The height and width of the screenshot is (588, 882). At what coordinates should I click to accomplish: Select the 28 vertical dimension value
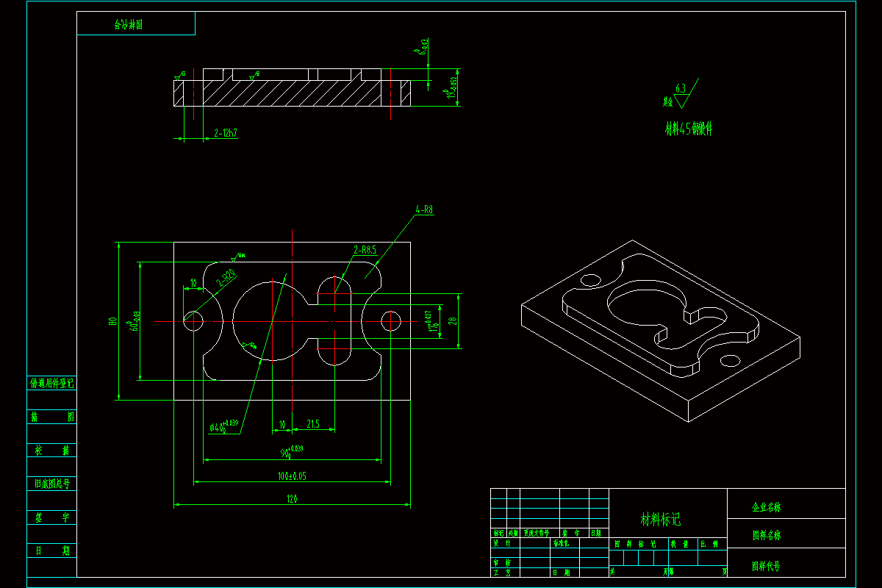click(x=453, y=320)
